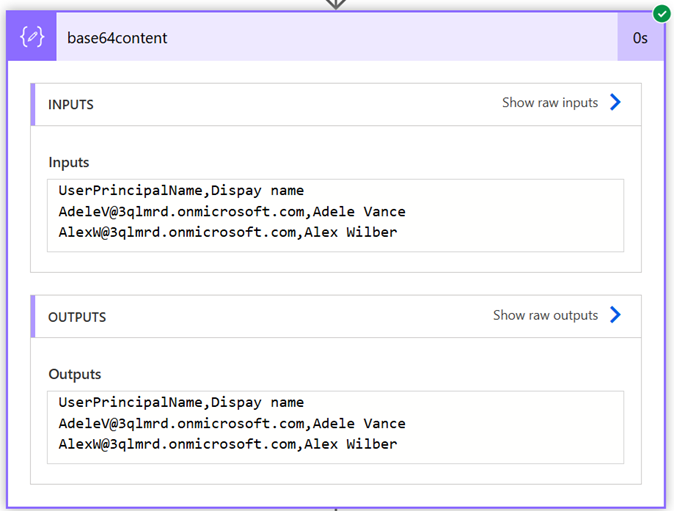Click the green success checkmark badge
The image size is (674, 511).
pos(661,14)
